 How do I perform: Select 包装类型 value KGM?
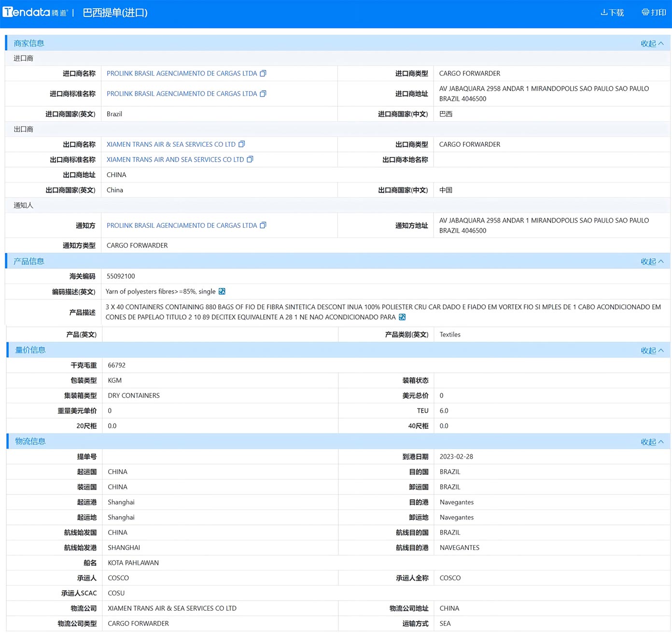115,380
